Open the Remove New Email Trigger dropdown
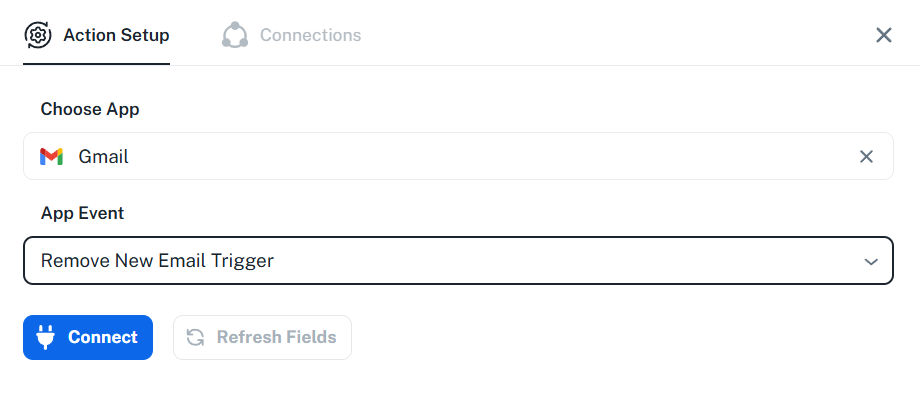This screenshot has width=920, height=418. tap(458, 261)
